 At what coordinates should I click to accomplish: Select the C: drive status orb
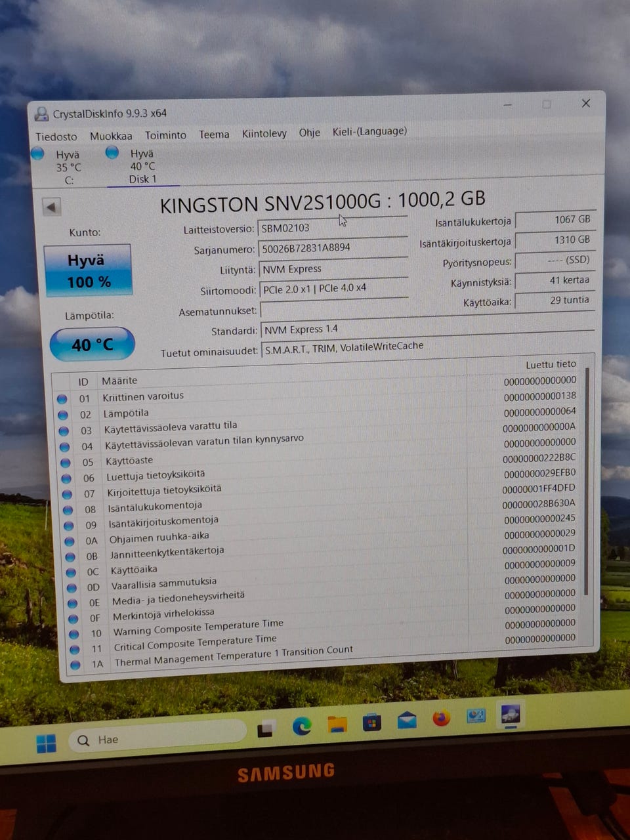pyautogui.click(x=38, y=154)
